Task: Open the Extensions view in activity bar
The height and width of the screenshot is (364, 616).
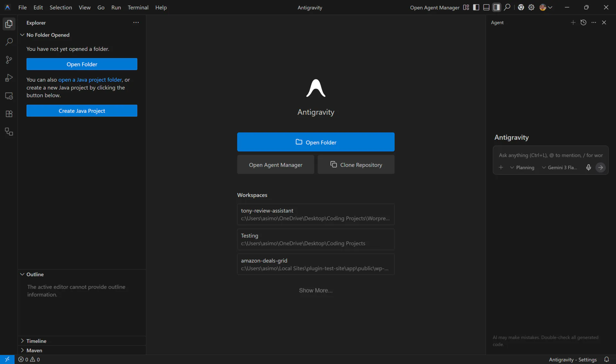Action: (x=9, y=114)
